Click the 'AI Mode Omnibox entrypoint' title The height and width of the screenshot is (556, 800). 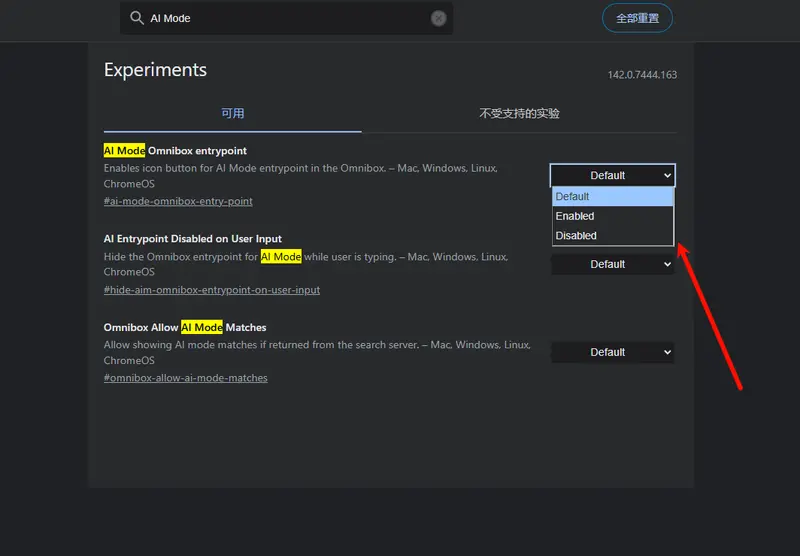175,150
